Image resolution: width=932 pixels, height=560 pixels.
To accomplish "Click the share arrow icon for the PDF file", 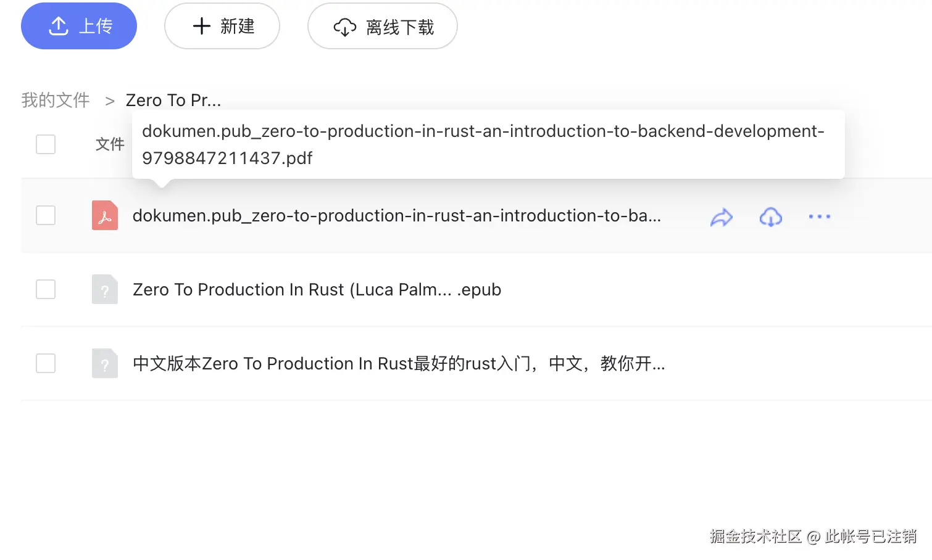I will [721, 216].
